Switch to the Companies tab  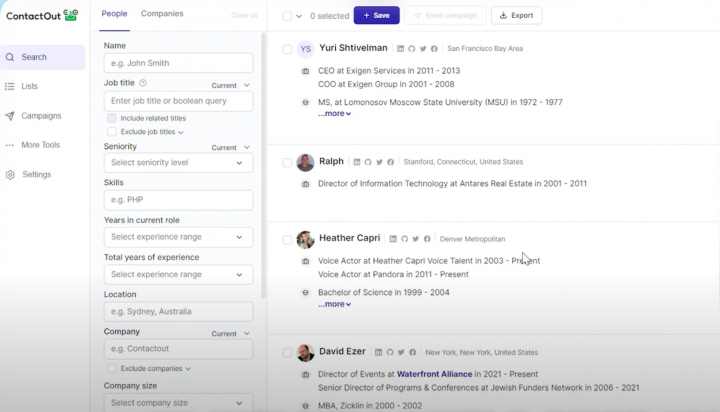pyautogui.click(x=161, y=14)
